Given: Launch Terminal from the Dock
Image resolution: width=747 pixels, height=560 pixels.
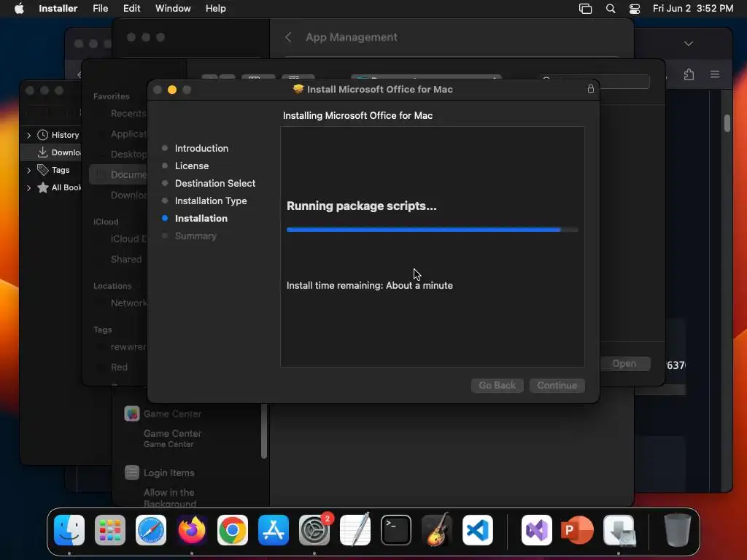Looking at the screenshot, I should (x=396, y=530).
